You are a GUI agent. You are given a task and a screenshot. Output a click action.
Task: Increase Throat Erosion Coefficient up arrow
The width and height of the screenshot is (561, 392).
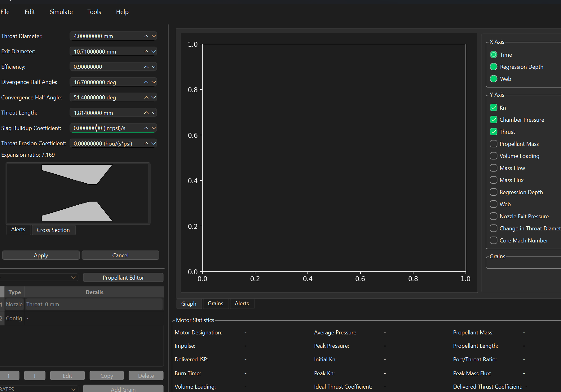146,143
